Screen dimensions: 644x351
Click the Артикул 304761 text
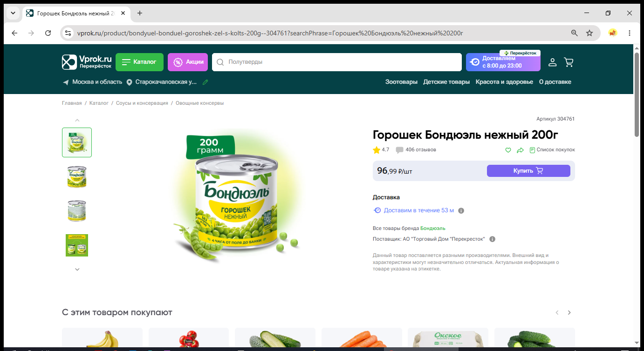pos(555,119)
